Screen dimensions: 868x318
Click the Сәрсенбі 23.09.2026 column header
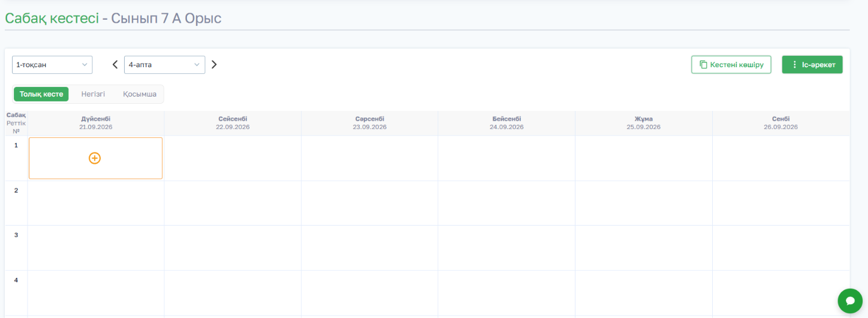[x=370, y=123]
